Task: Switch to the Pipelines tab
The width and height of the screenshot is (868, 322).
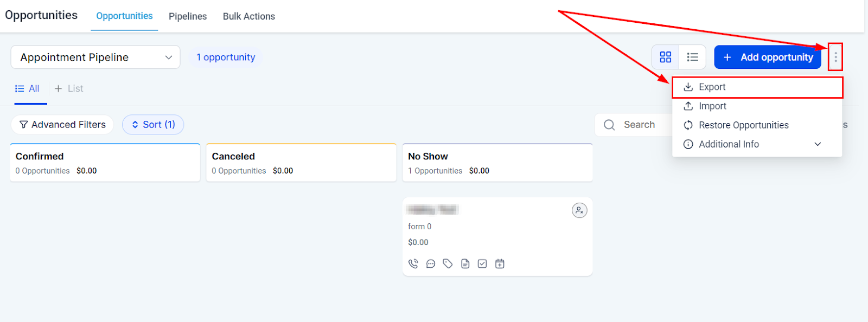Action: pos(188,16)
